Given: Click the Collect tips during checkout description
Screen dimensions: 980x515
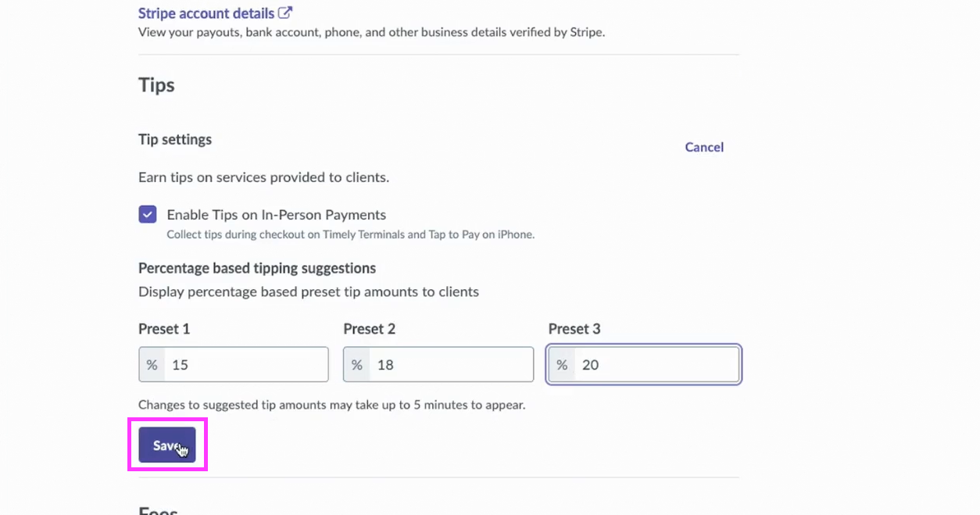Looking at the screenshot, I should [x=350, y=234].
